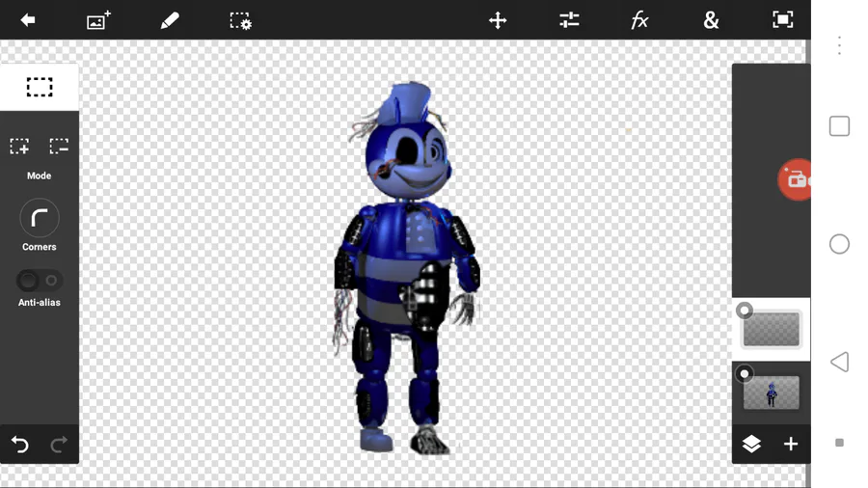Click the Corners label
Image resolution: width=868 pixels, height=488 pixels.
point(40,247)
